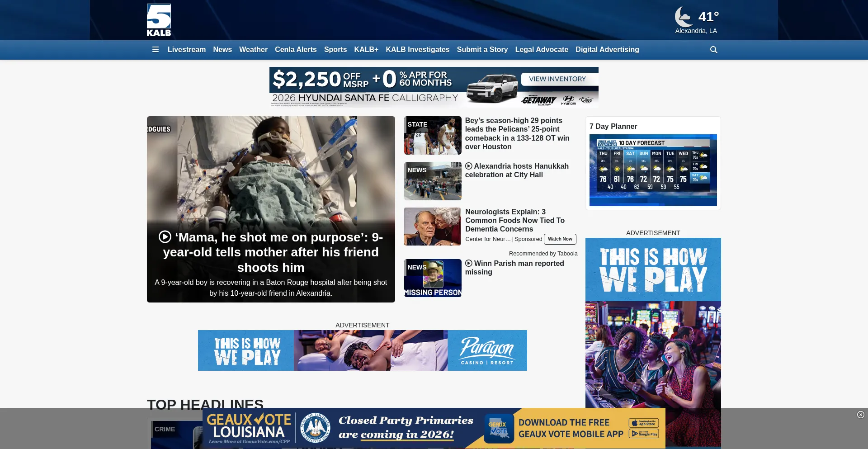868x449 pixels.
Task: Close the bottom Geaux Vote banner ad
Action: click(860, 415)
